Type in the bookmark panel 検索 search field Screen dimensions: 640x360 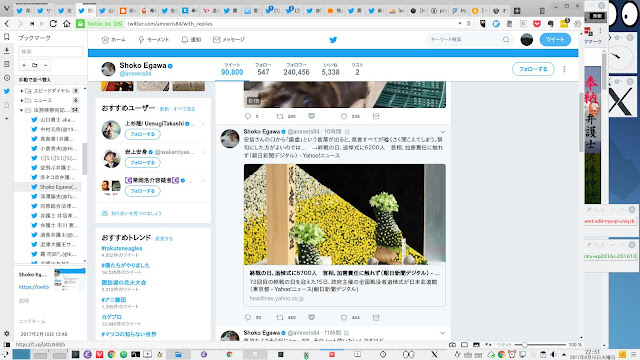coord(50,51)
